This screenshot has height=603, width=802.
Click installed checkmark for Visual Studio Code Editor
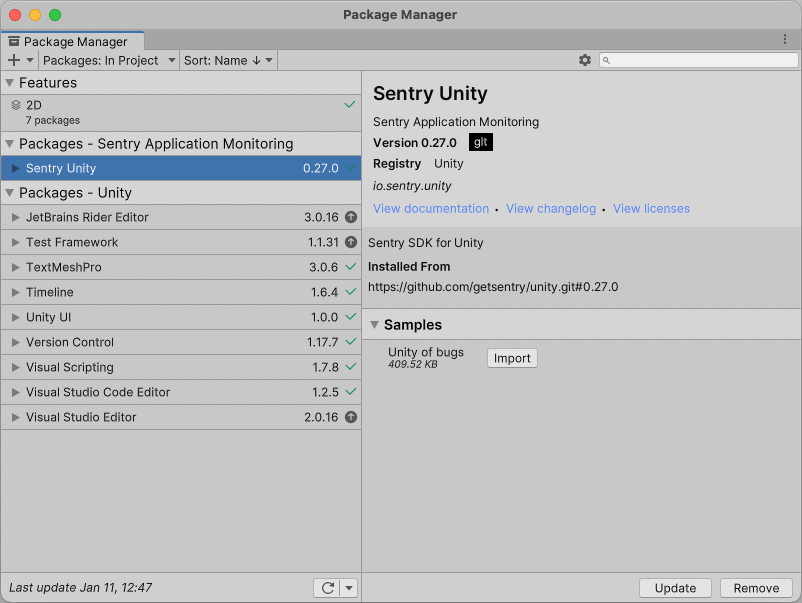[x=351, y=392]
